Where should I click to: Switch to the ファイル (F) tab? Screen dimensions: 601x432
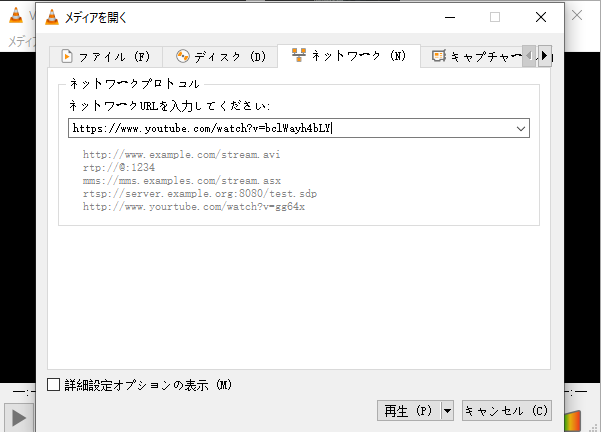pos(106,57)
